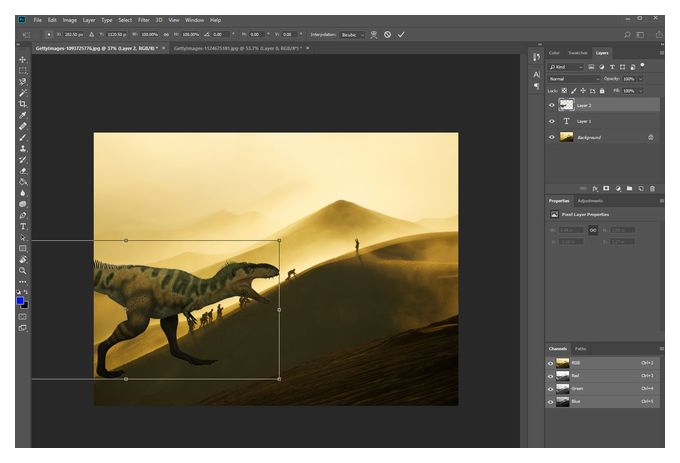Toggle visibility of the Red channel
This screenshot has height=463, width=680.
551,376
